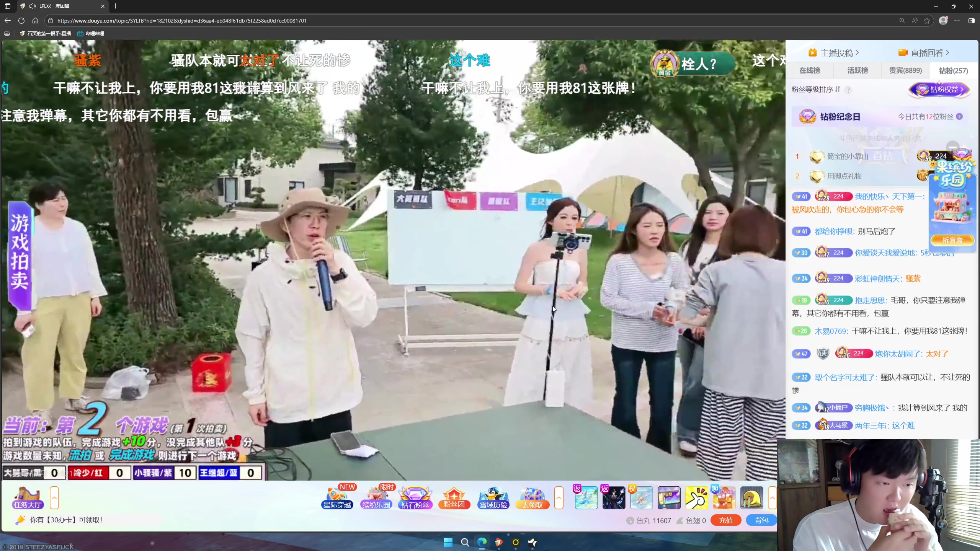
Task: Reload the page with refresh icon
Action: click(21, 21)
